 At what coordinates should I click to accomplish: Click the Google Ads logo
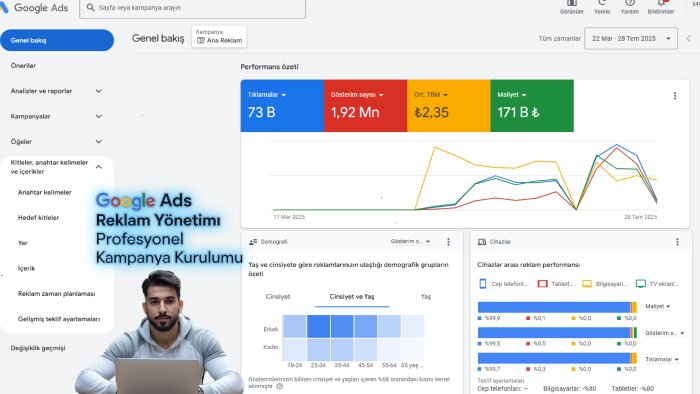(35, 8)
